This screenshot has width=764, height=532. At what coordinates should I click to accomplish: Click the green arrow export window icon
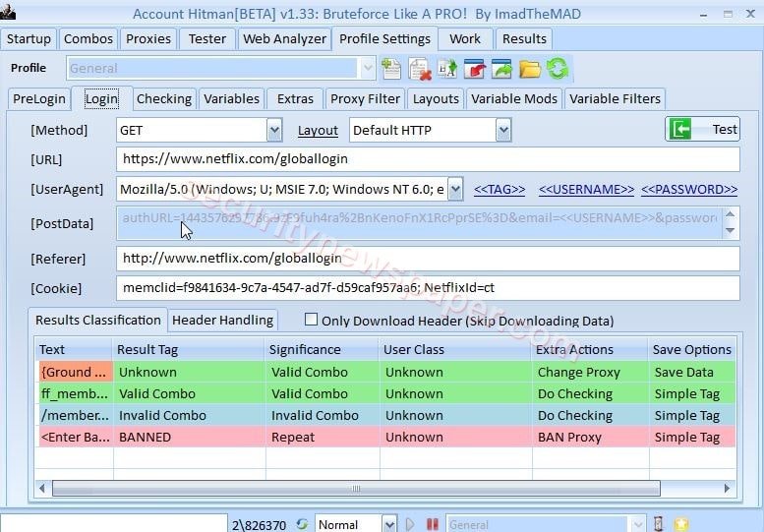502,68
